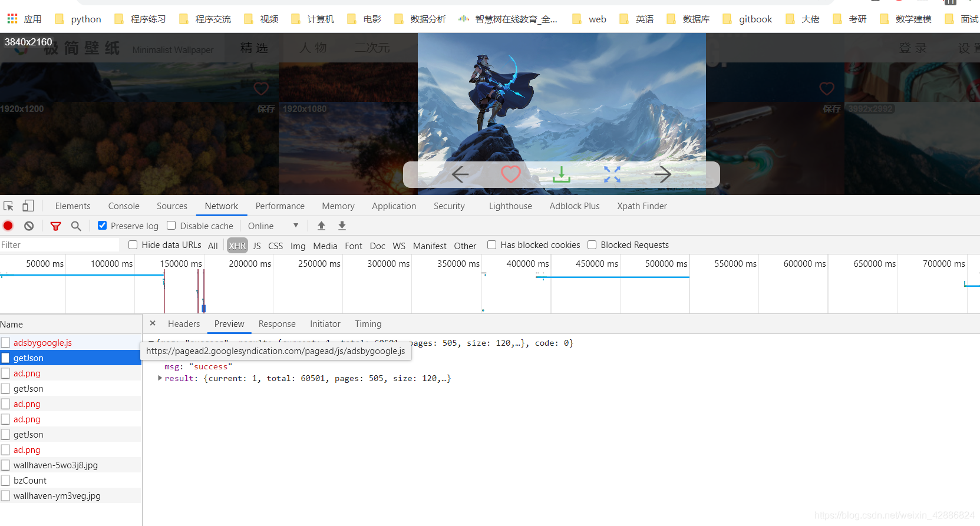Tick checkbox beside wallhaven-5wo3j8.jpg request
Viewport: 980px width, 526px height.
pyautogui.click(x=5, y=465)
